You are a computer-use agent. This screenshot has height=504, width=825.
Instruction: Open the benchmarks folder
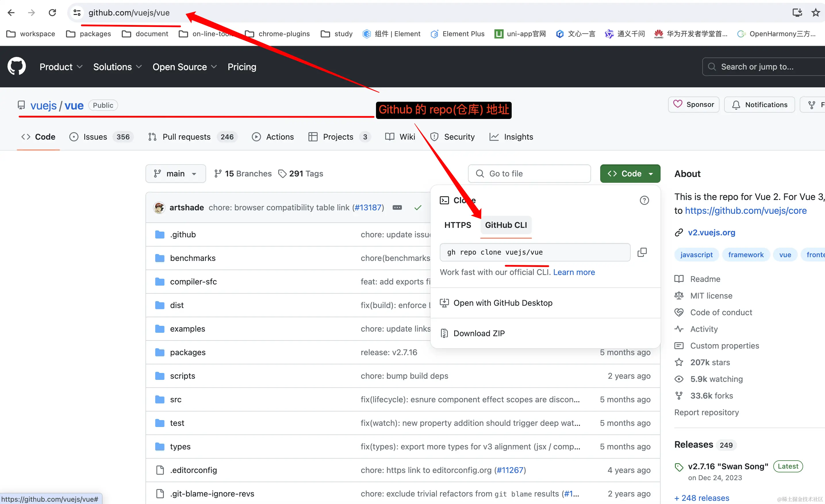click(x=193, y=258)
